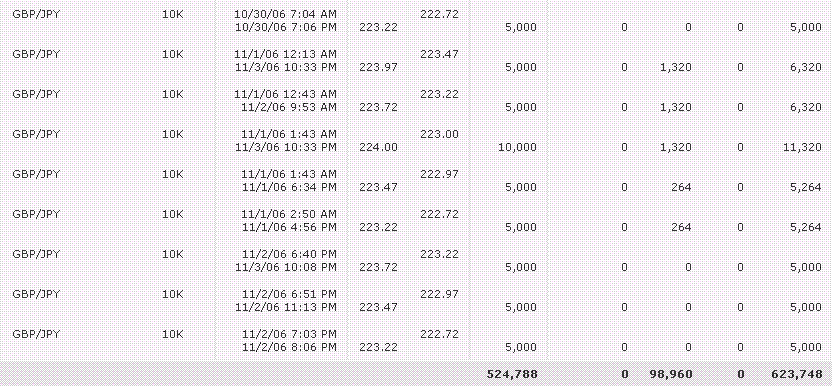Select total gross profit 524,788
The height and width of the screenshot is (386, 832).
[x=512, y=374]
